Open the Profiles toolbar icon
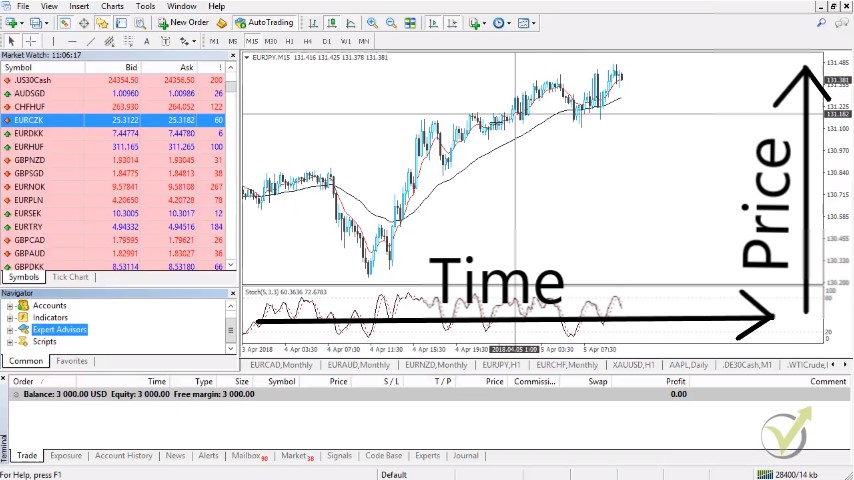854x480 pixels. coord(36,23)
